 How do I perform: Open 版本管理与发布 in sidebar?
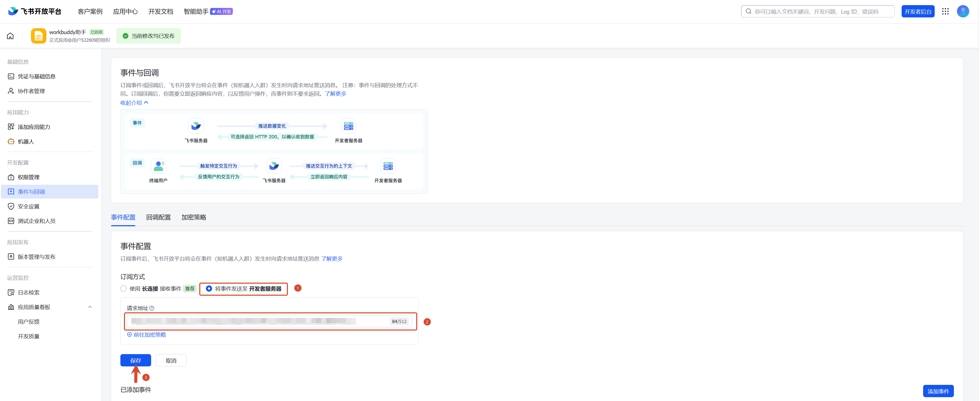click(x=37, y=257)
